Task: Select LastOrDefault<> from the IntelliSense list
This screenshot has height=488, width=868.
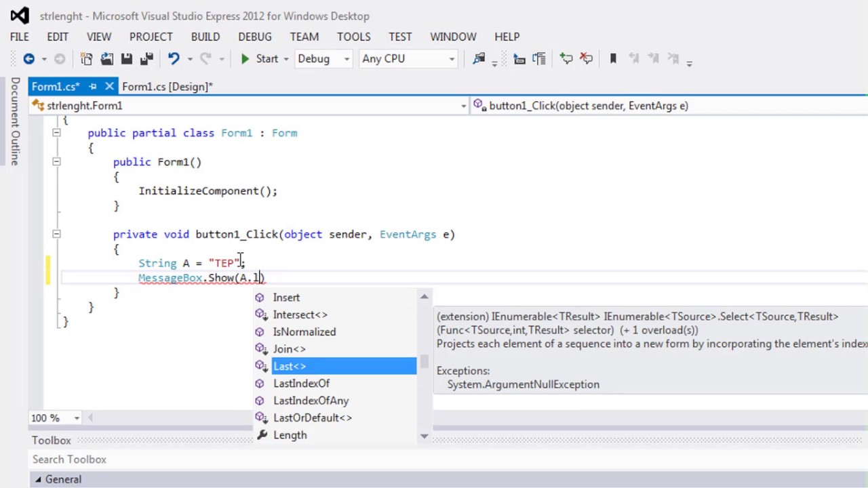Action: [335, 418]
